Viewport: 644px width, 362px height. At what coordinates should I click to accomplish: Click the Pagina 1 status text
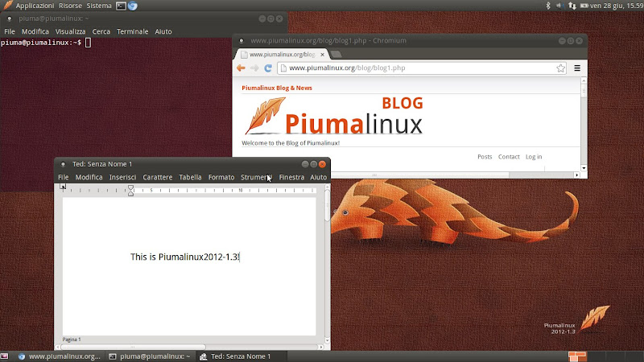click(x=72, y=339)
